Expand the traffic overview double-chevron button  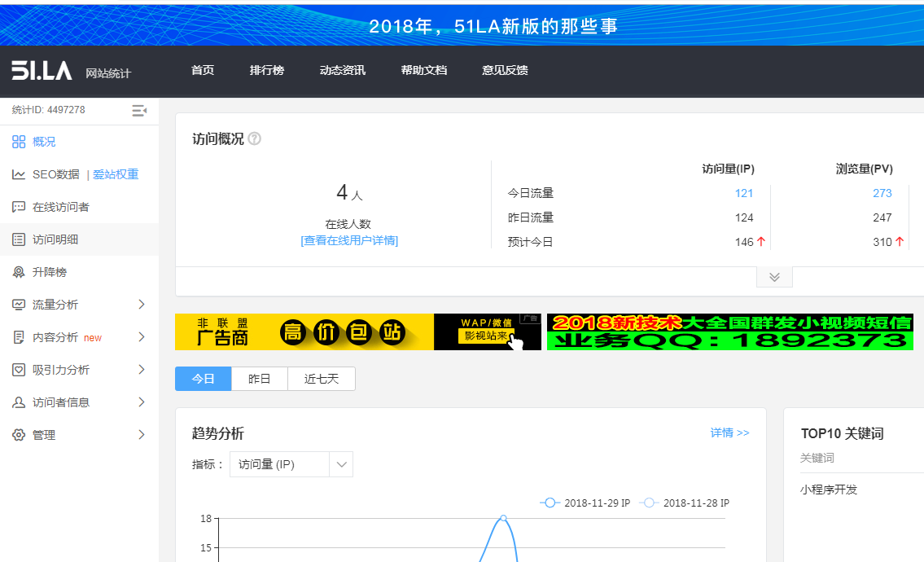pos(774,277)
